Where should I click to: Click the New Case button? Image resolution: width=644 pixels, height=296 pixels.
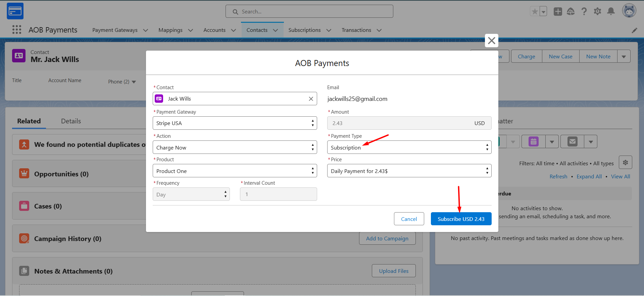tap(561, 56)
